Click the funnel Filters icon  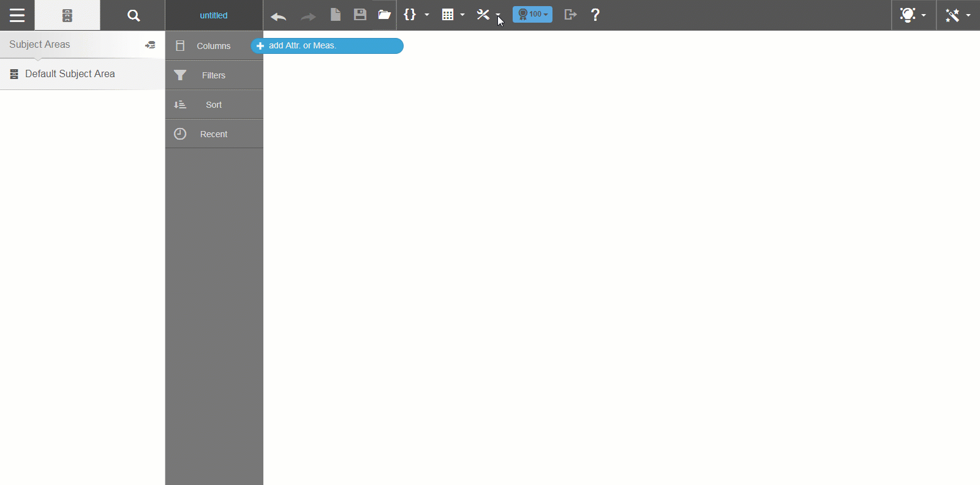pos(180,75)
